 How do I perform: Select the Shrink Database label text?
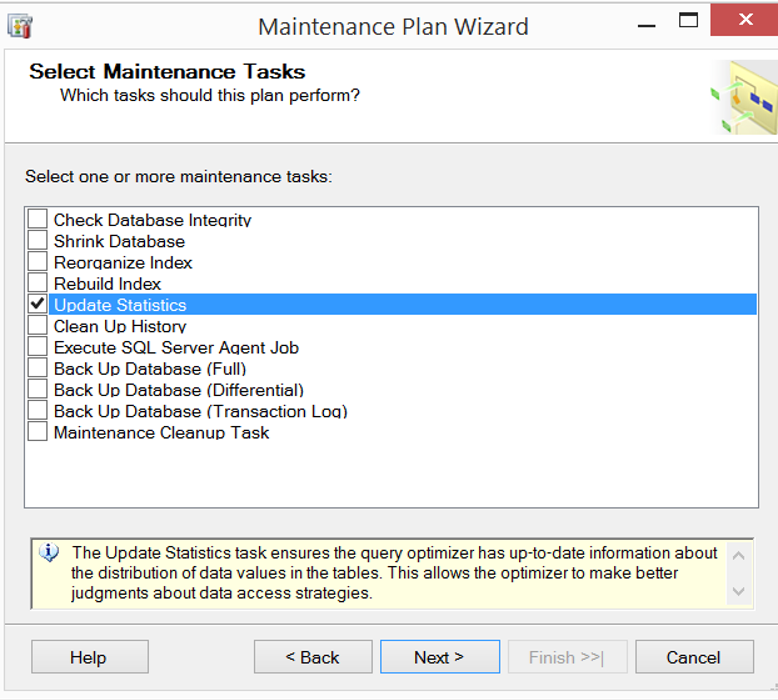pos(120,241)
